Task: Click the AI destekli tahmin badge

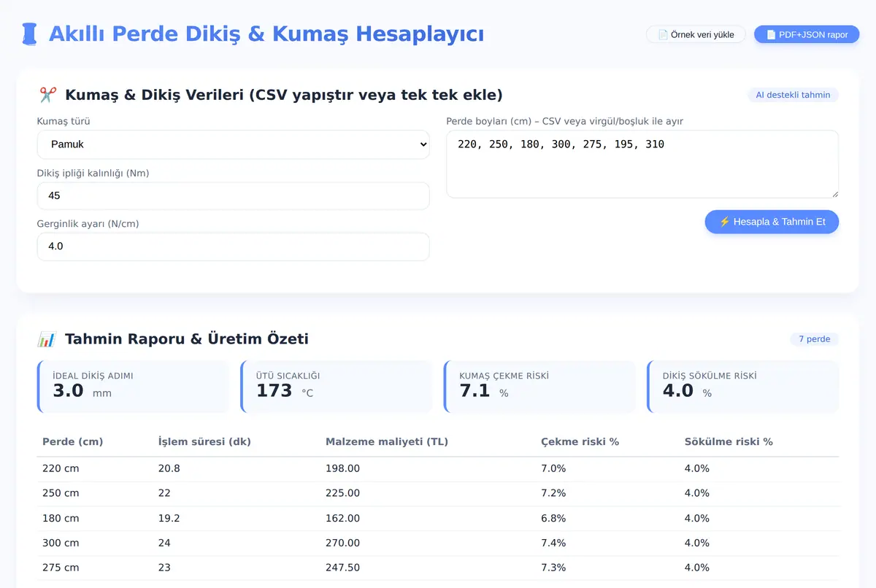Action: click(x=793, y=95)
